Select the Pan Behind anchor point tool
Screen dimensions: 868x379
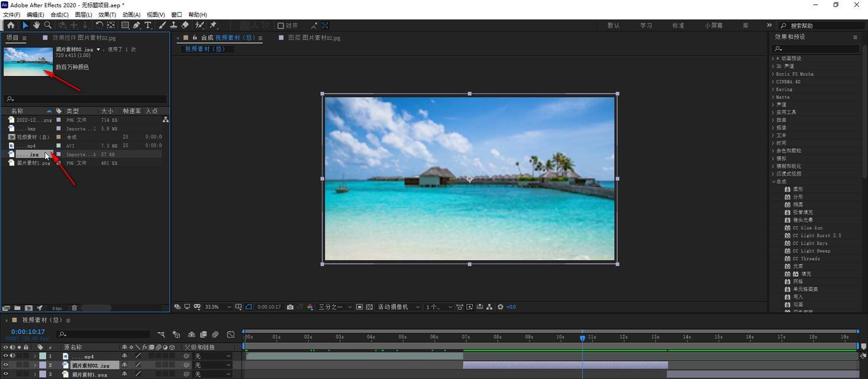pos(111,25)
